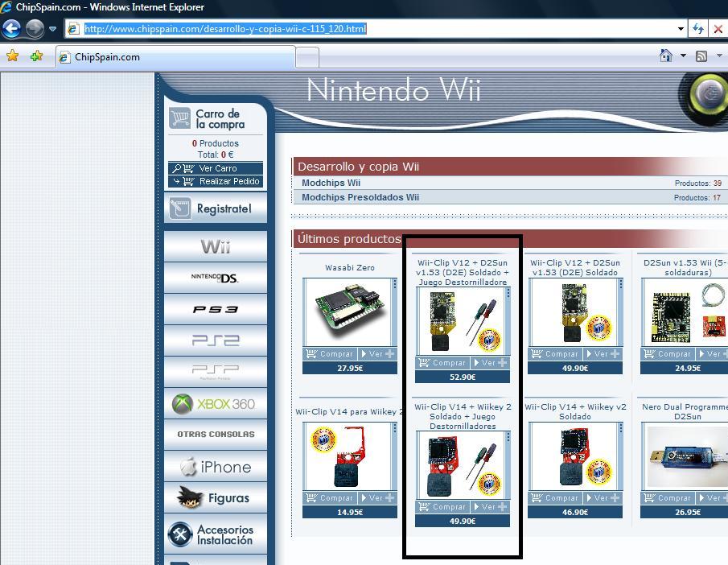
Task: Click Comprar for the 26.95€ Nero Dual Programmer
Action: (x=668, y=497)
